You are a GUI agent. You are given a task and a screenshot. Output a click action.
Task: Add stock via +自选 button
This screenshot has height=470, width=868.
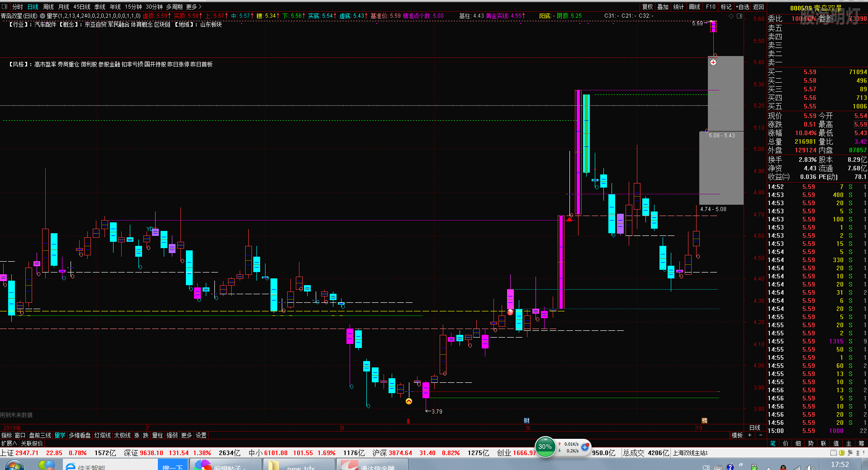click(x=743, y=7)
